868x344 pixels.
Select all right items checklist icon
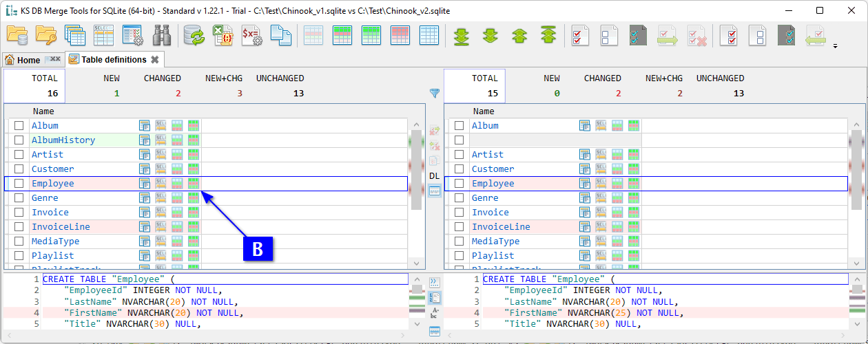tap(729, 34)
